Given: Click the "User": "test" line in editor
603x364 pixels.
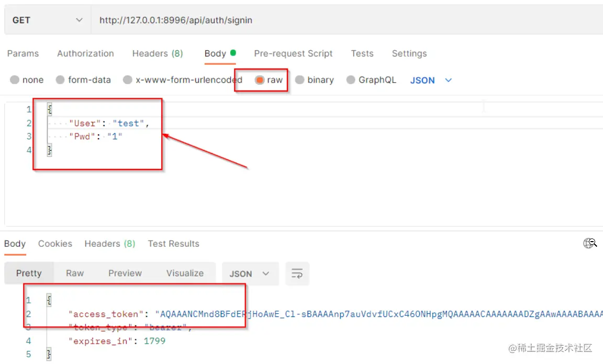Looking at the screenshot, I should 109,123.
